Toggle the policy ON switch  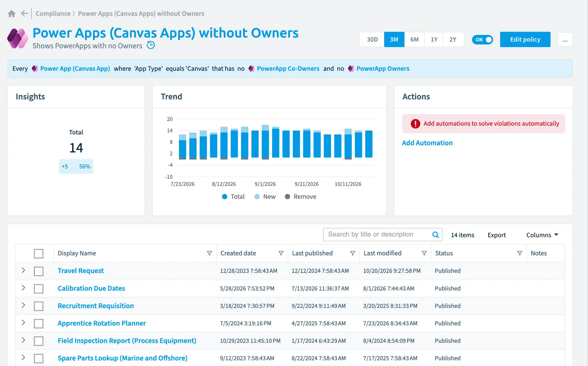(x=483, y=40)
